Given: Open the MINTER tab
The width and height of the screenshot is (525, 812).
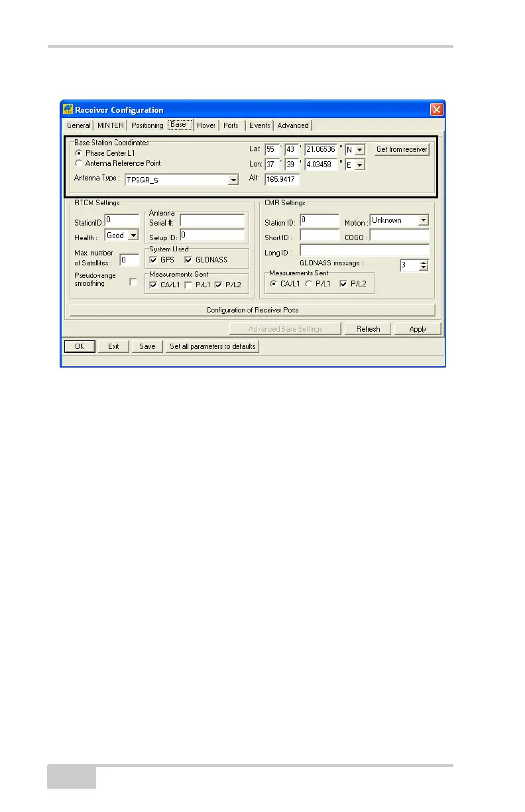Looking at the screenshot, I should pyautogui.click(x=110, y=125).
